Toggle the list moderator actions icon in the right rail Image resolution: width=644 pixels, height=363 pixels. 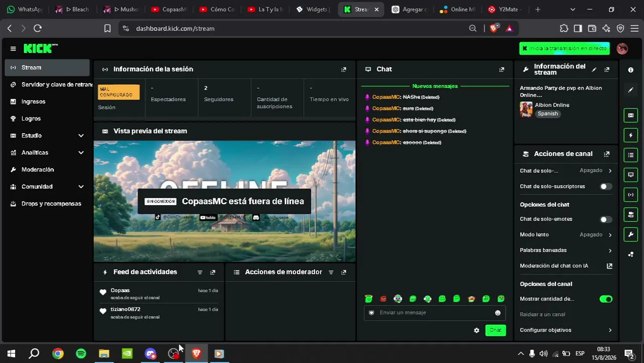click(x=630, y=155)
